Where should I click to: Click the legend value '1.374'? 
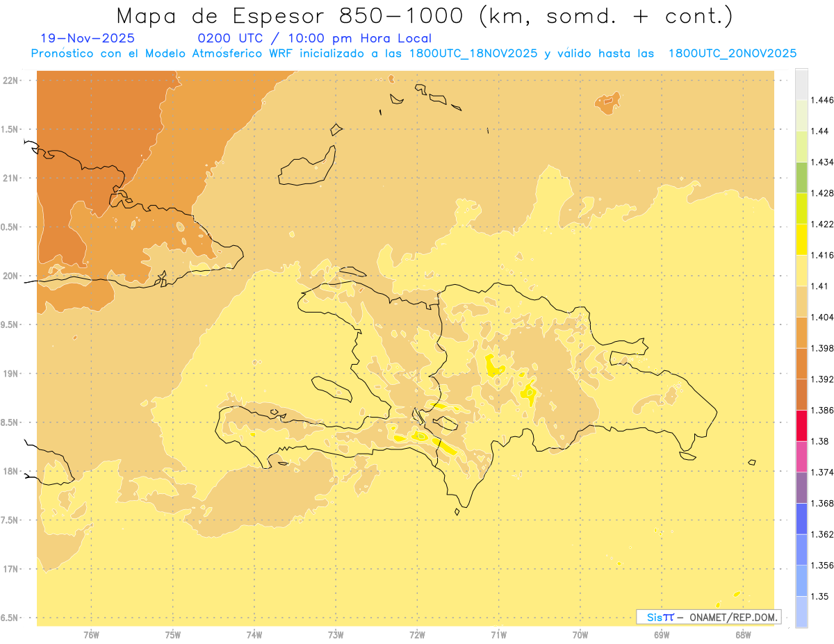(x=822, y=472)
